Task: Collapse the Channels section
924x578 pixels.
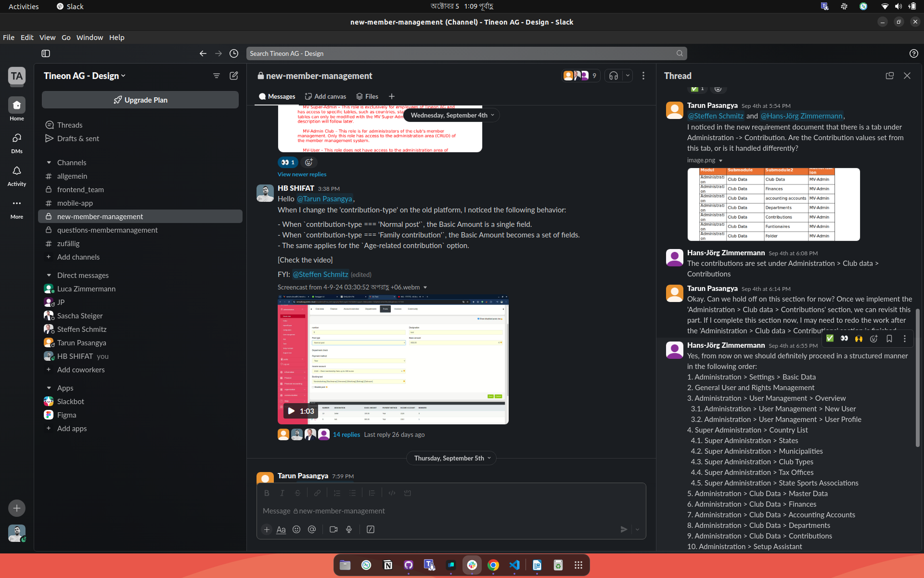Action: point(49,163)
